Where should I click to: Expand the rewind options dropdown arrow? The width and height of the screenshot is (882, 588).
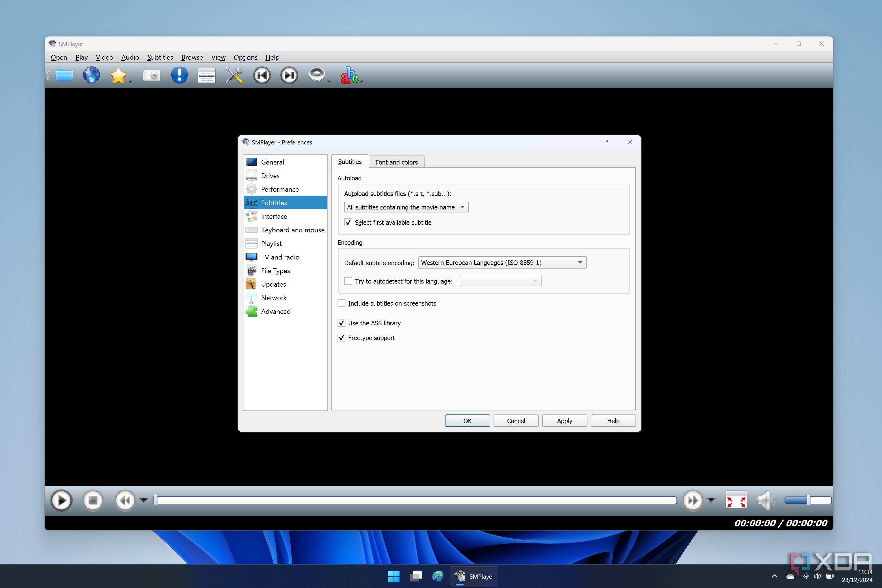click(x=143, y=500)
